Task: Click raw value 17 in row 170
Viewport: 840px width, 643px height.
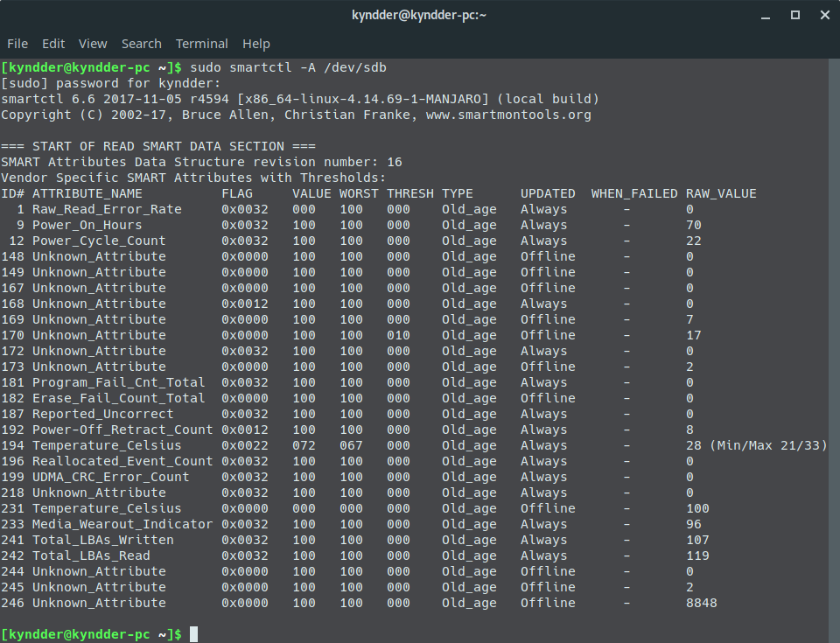Action: pos(694,335)
